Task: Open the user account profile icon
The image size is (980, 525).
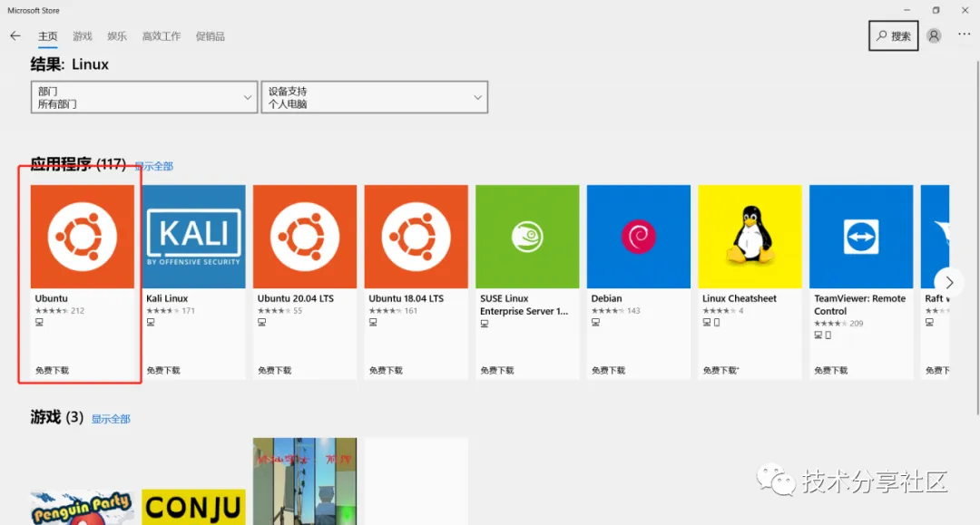Action: 934,36
